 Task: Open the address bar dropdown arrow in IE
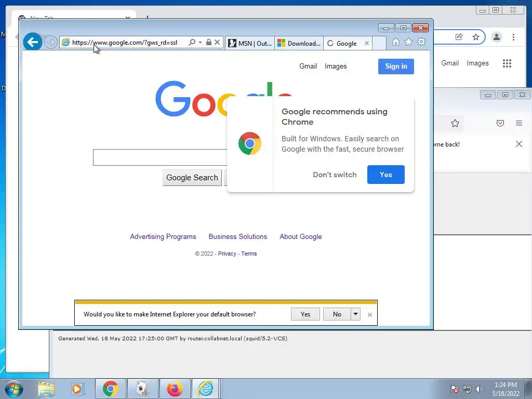(x=200, y=43)
